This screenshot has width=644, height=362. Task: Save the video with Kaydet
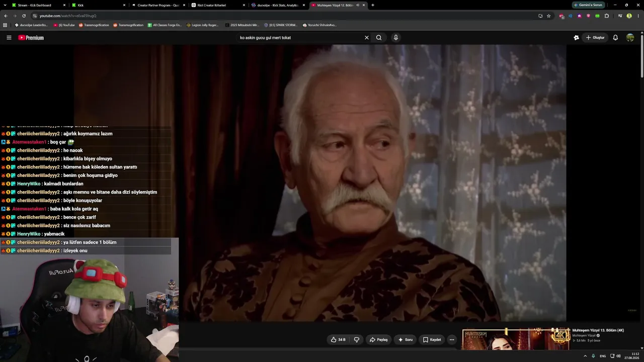tap(432, 340)
